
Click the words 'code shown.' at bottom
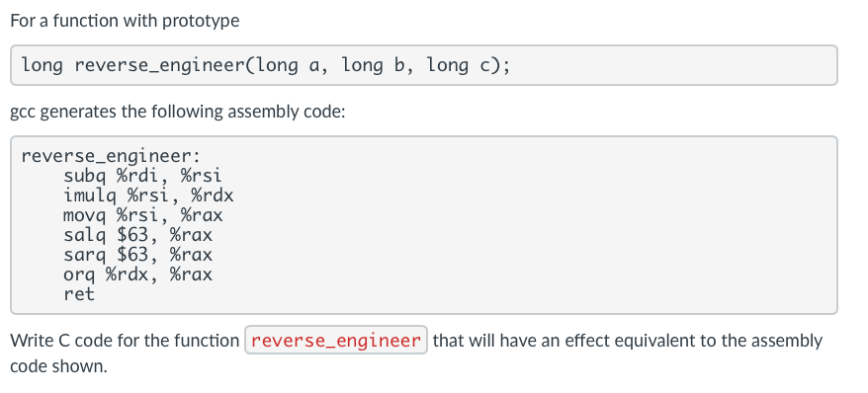click(x=58, y=366)
